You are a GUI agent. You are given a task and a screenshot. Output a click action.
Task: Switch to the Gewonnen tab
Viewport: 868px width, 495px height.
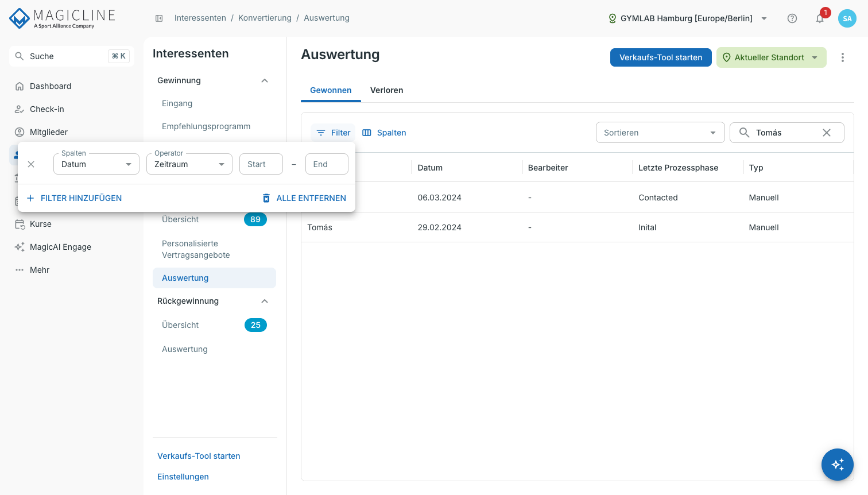tap(331, 90)
